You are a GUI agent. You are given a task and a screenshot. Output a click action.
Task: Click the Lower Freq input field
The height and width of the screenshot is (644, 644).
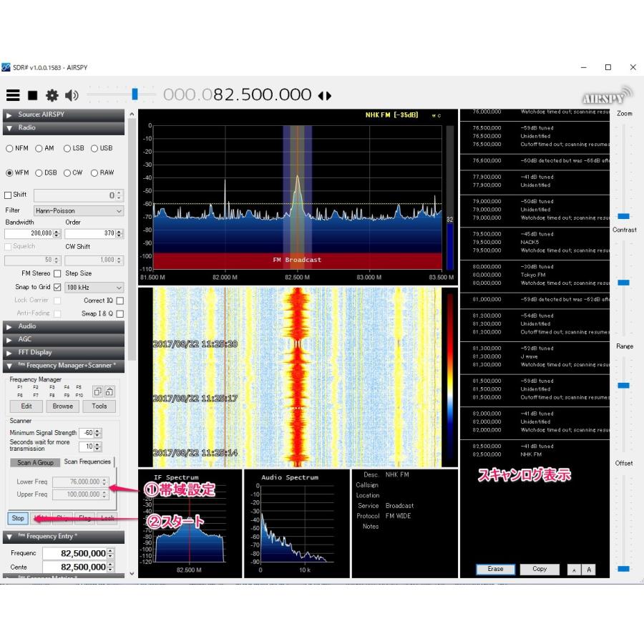79,481
